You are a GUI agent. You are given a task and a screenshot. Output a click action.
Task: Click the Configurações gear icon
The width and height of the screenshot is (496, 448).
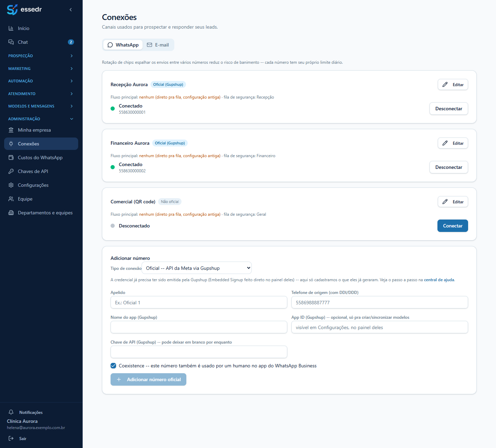pyautogui.click(x=11, y=185)
